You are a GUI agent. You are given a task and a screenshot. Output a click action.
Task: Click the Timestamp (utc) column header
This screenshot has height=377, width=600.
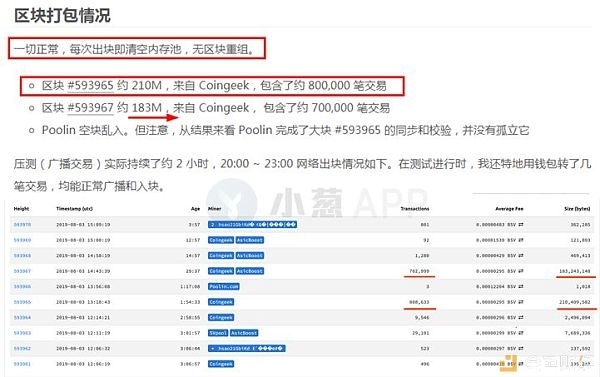(x=75, y=209)
